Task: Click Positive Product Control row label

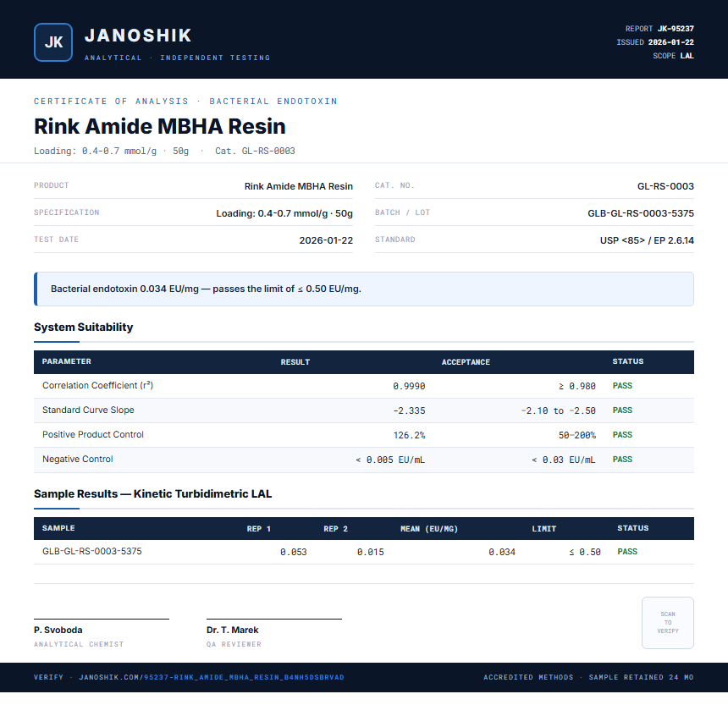Action: [x=93, y=435]
